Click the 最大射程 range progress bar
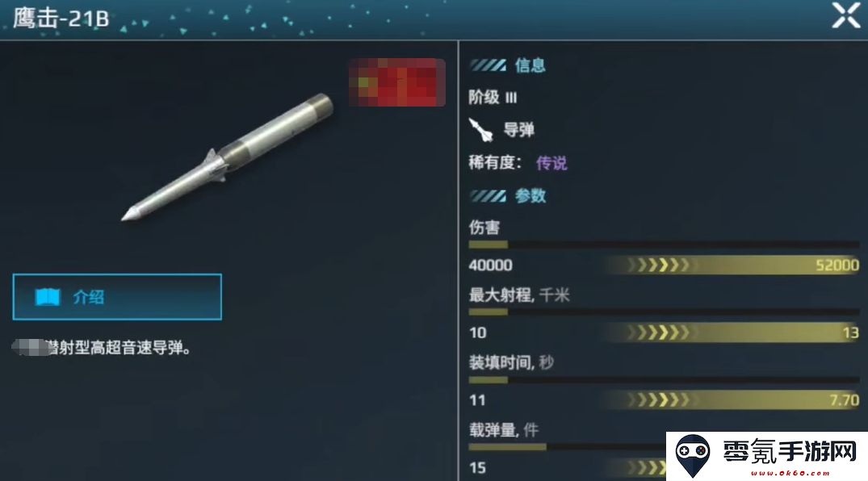 (664, 312)
